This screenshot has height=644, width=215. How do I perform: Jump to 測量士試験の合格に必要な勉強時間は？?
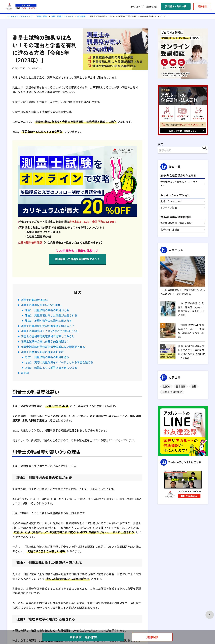45,342
